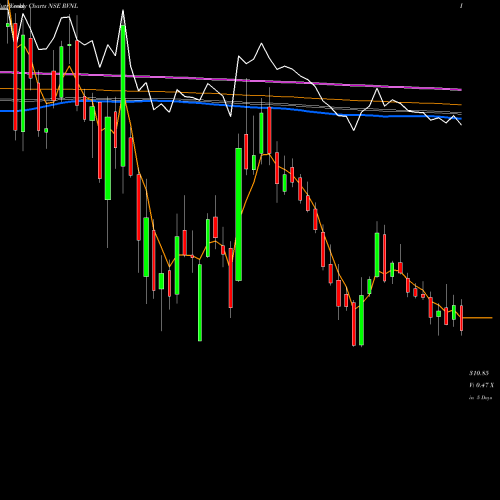Click the 'Charts NSE RVNL' chart title
Image resolution: width=500 pixels, height=500 pixels.
click(53, 6)
